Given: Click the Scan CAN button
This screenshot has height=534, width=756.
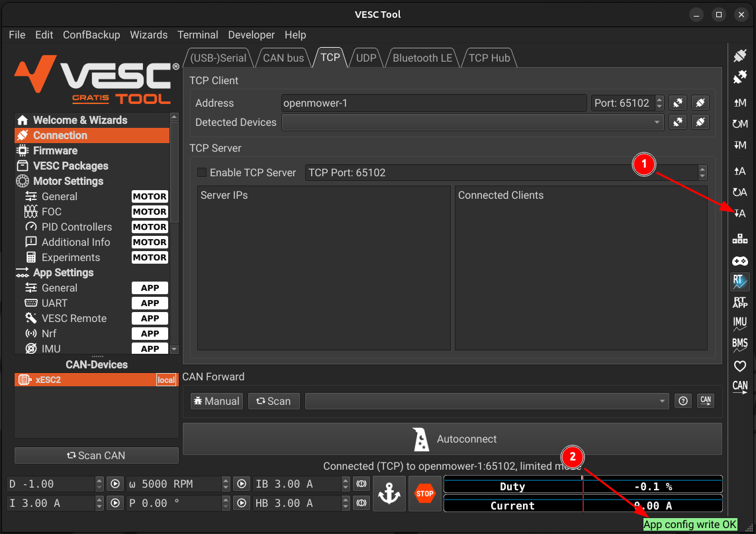Looking at the screenshot, I should click(97, 456).
